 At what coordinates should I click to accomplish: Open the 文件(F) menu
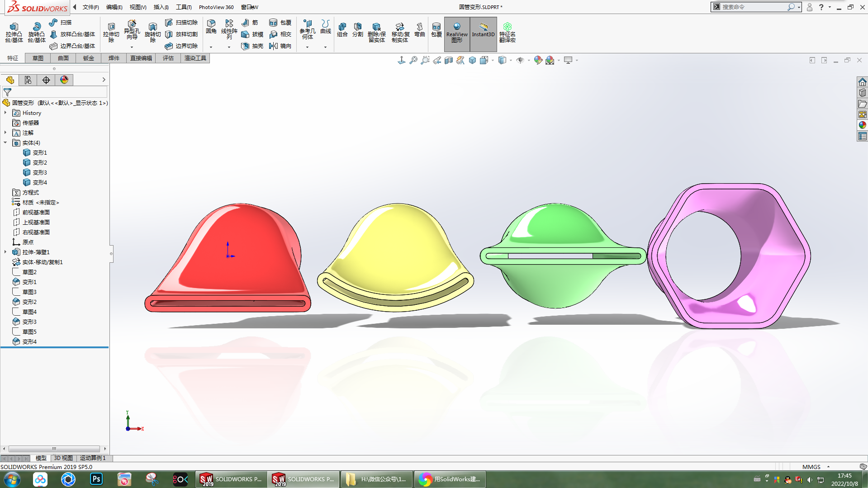(91, 7)
